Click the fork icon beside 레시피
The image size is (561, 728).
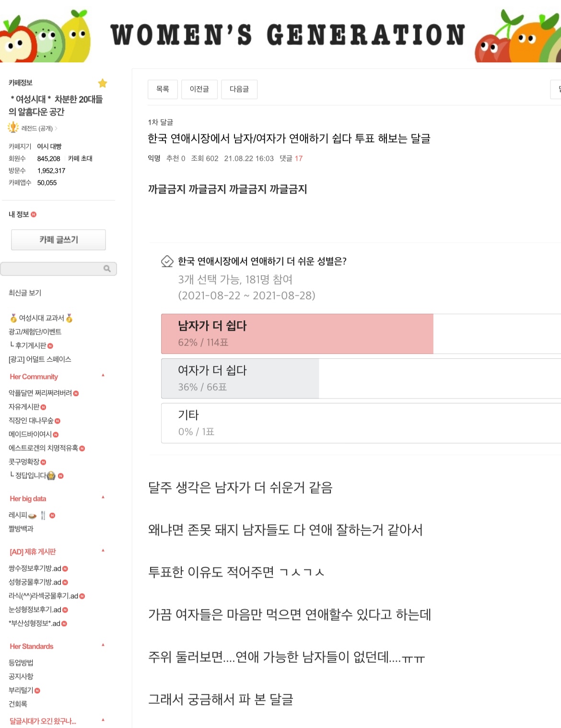[x=43, y=516]
